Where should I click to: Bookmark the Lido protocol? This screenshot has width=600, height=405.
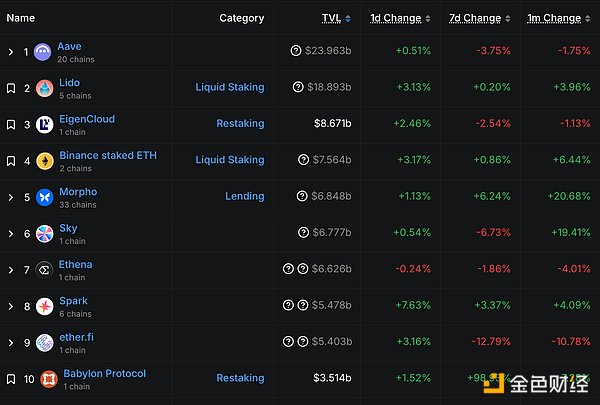(x=11, y=88)
